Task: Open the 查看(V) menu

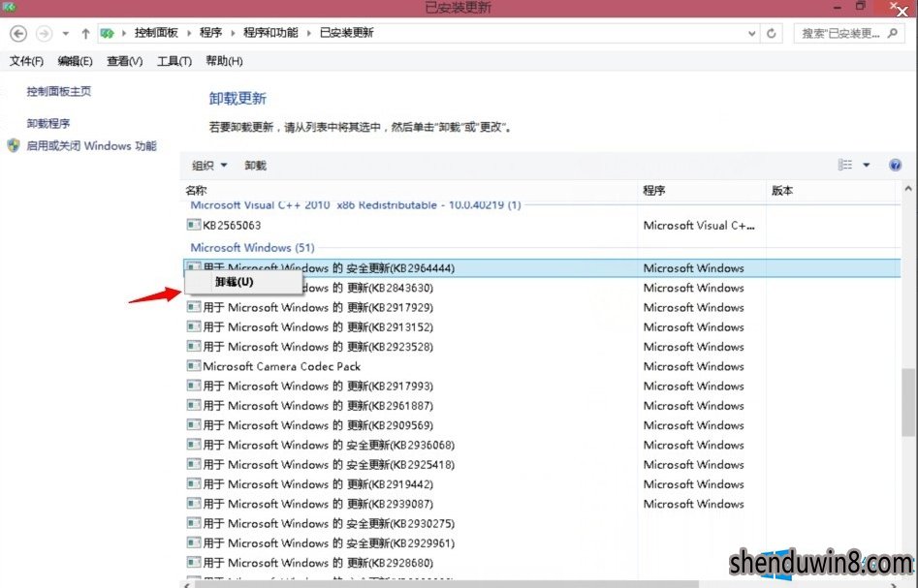Action: click(125, 61)
